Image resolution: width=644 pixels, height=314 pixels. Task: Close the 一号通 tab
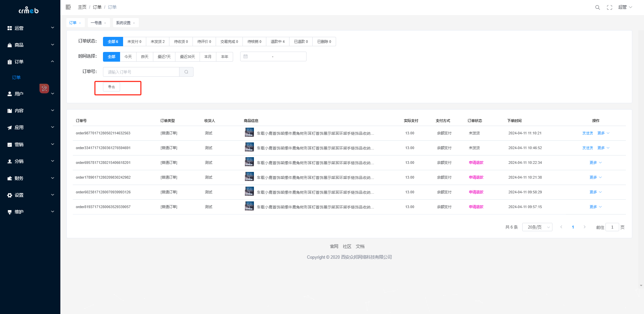(105, 23)
